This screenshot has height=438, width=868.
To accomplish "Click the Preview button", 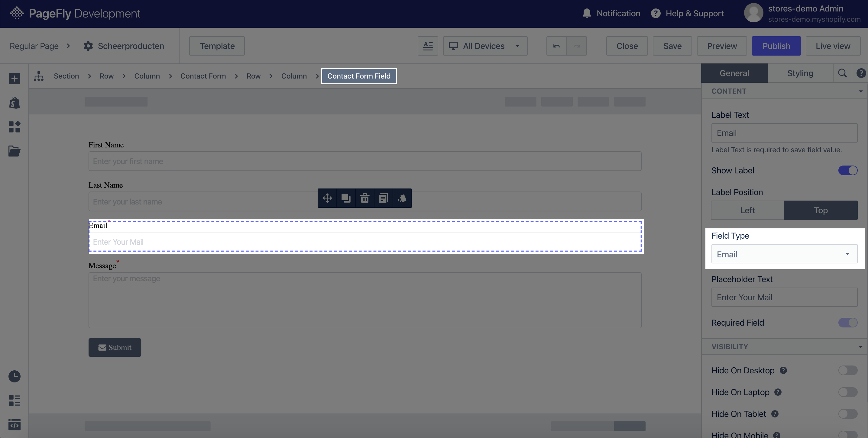I will pos(722,46).
